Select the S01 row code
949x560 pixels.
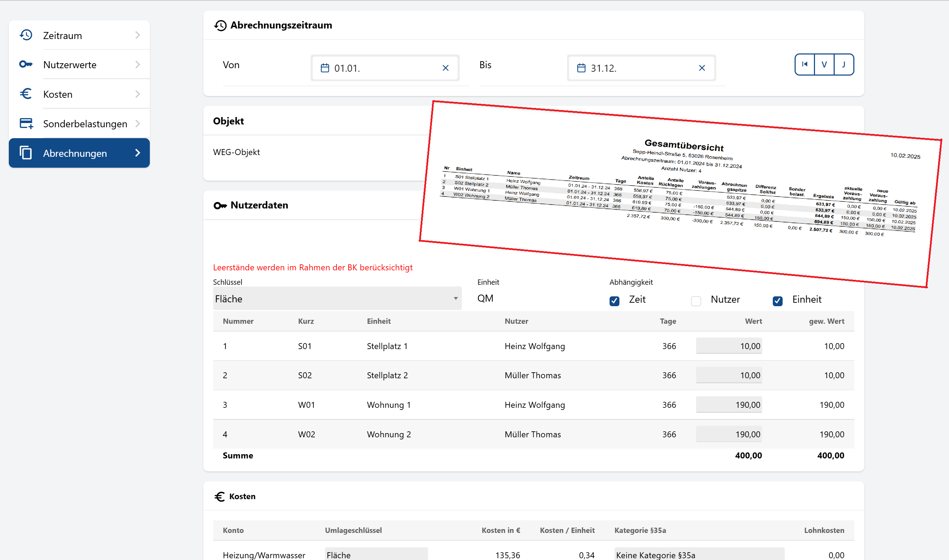coord(305,346)
